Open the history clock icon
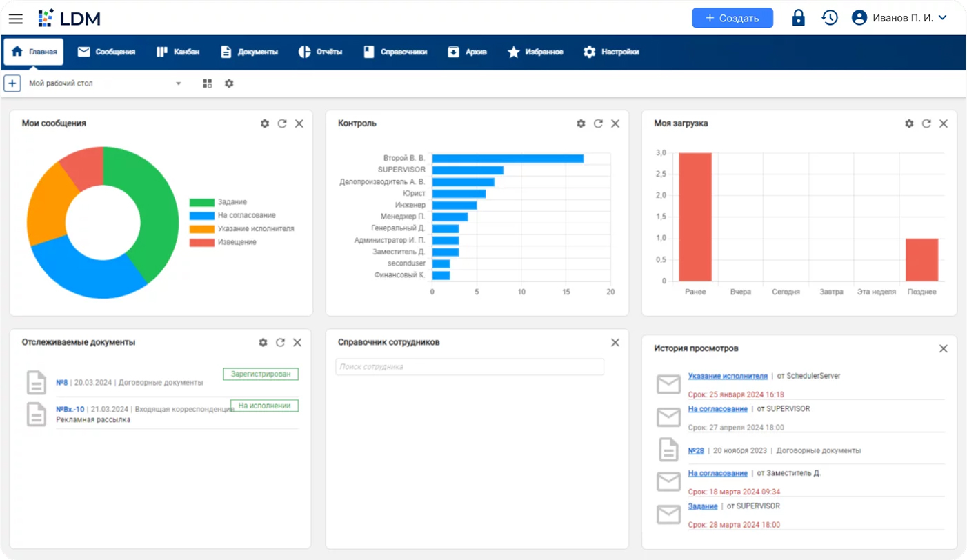The height and width of the screenshot is (560, 967). [x=829, y=18]
